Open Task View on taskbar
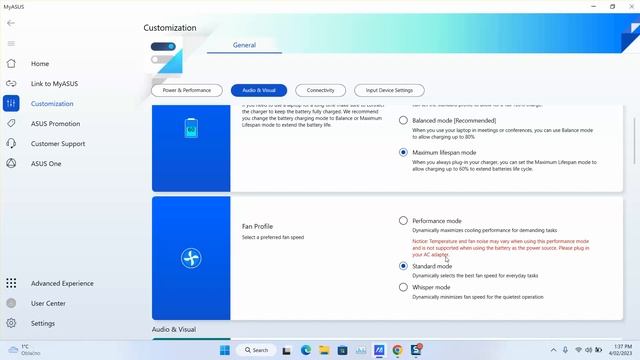 tap(287, 350)
